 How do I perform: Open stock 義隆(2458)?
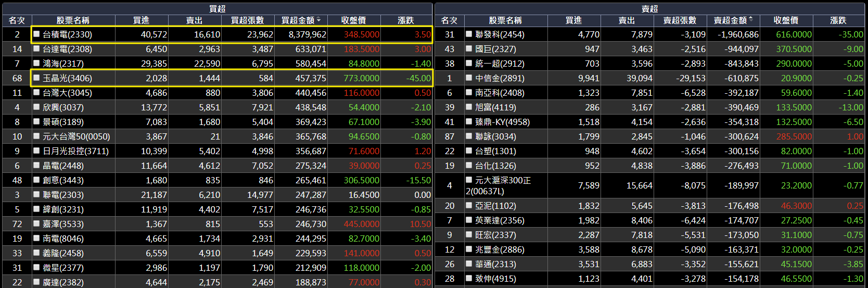(63, 253)
